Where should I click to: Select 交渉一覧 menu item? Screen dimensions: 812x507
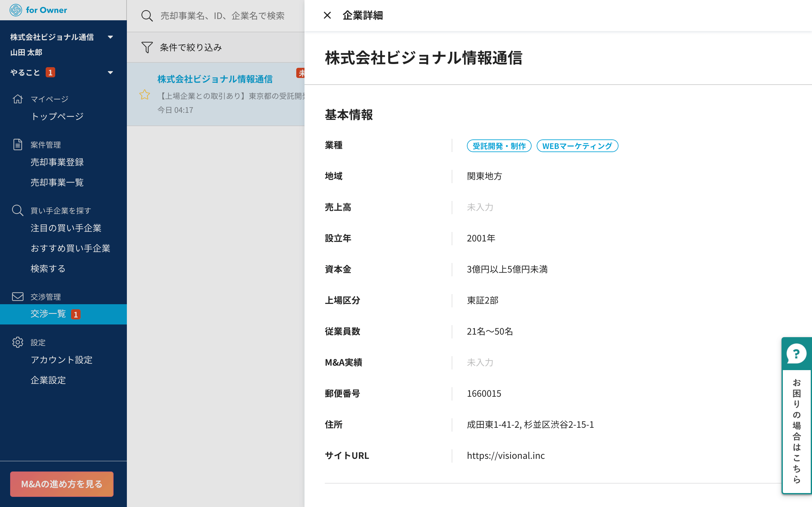click(48, 314)
